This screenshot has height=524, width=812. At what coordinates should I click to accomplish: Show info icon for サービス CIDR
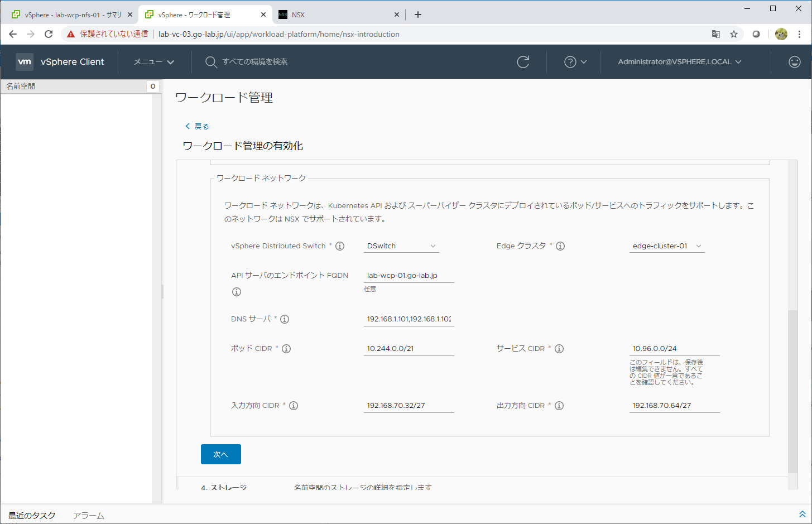click(559, 349)
